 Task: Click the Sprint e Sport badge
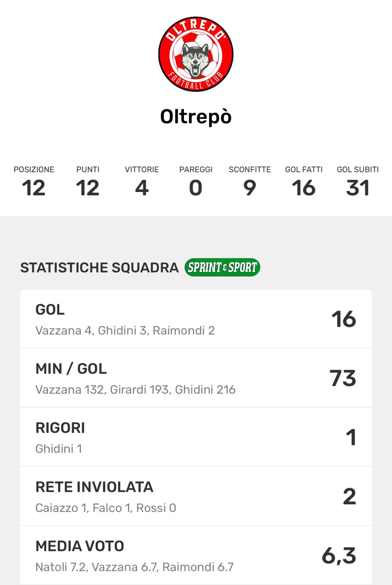[222, 267]
